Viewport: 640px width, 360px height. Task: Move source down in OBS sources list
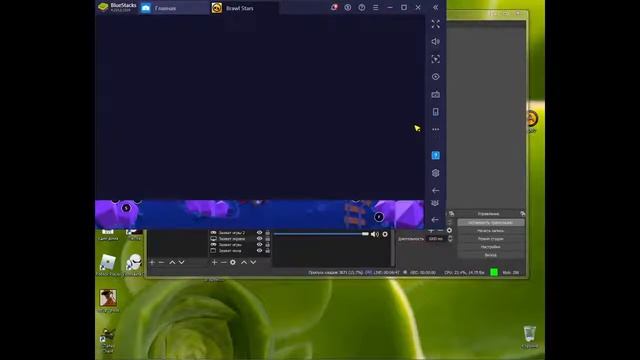pos(253,262)
